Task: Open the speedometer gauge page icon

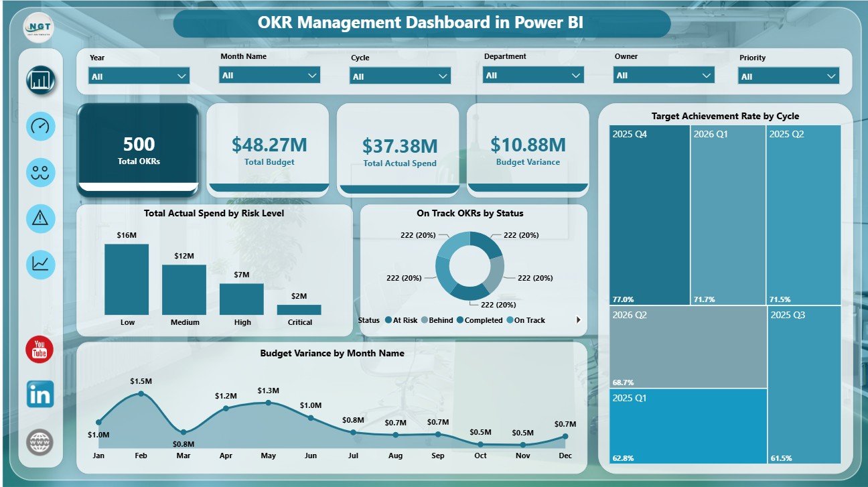Action: pyautogui.click(x=41, y=126)
